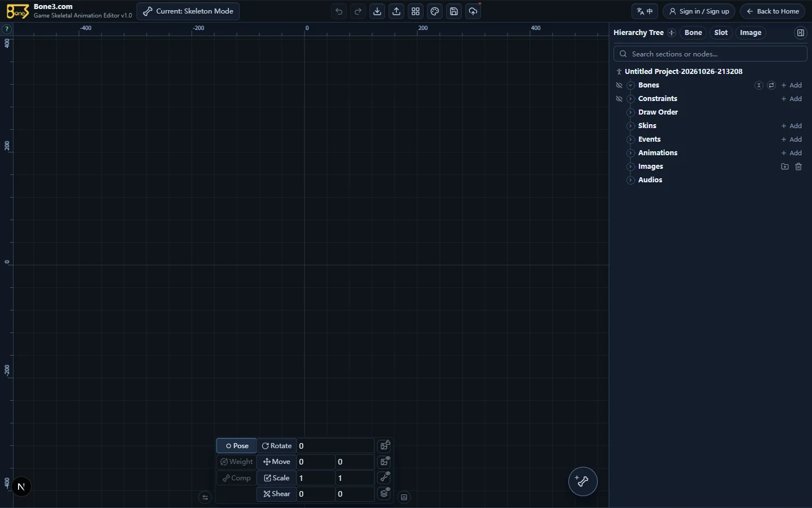The image size is (812, 508).
Task: Click Sign in / Sign up
Action: click(x=699, y=11)
